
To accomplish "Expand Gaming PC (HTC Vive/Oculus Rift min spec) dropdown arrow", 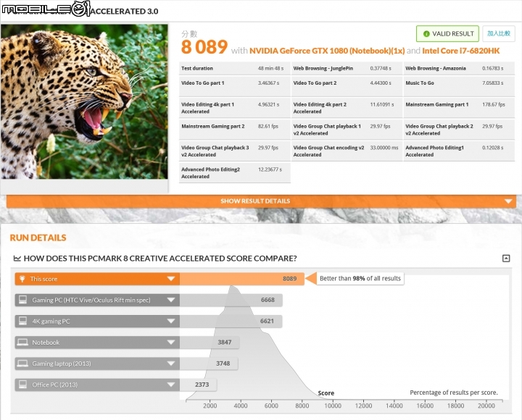I will pos(171,300).
